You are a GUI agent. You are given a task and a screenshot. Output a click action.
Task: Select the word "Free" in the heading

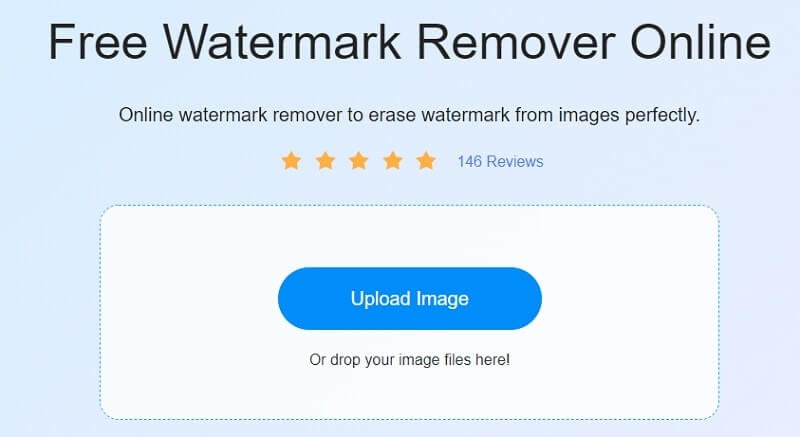[98, 42]
